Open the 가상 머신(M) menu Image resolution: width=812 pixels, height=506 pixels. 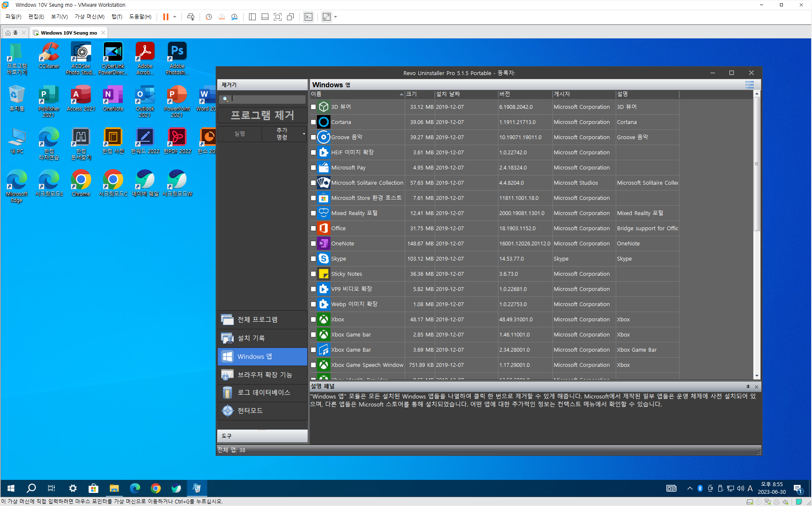click(x=89, y=17)
